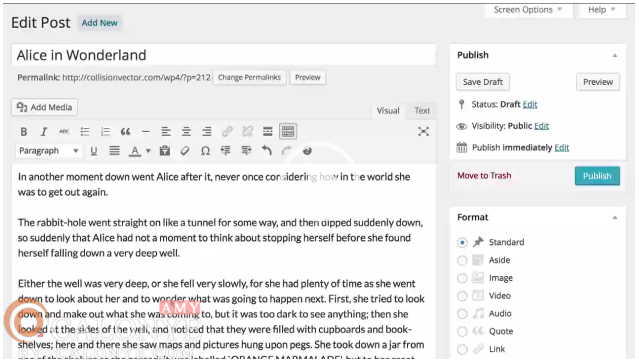Paste as plain text

coord(165,151)
